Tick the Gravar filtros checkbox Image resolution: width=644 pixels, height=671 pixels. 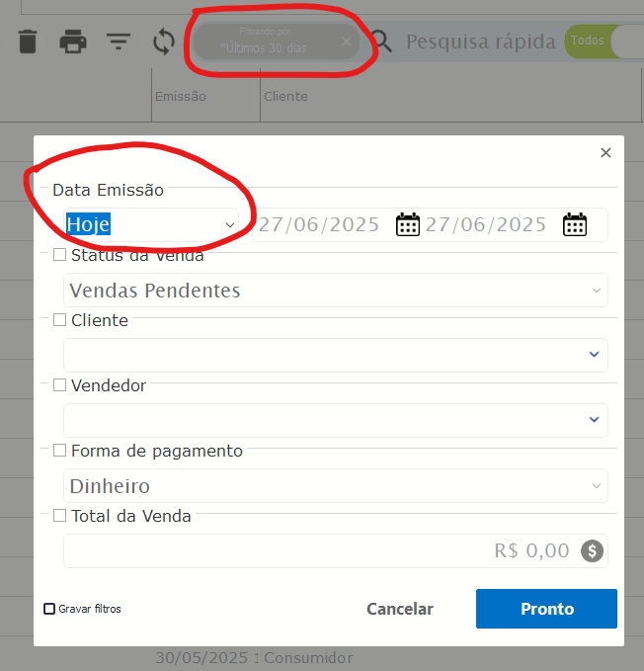(49, 609)
